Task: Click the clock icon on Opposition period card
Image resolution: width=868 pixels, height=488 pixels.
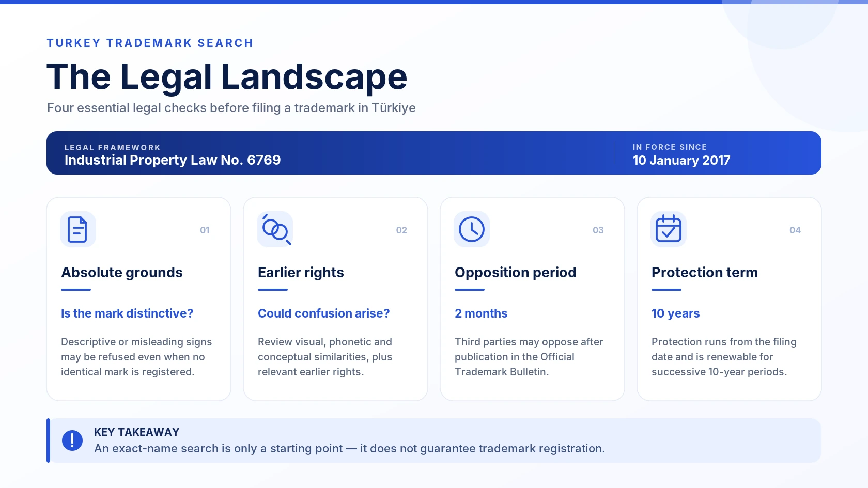Action: tap(472, 229)
